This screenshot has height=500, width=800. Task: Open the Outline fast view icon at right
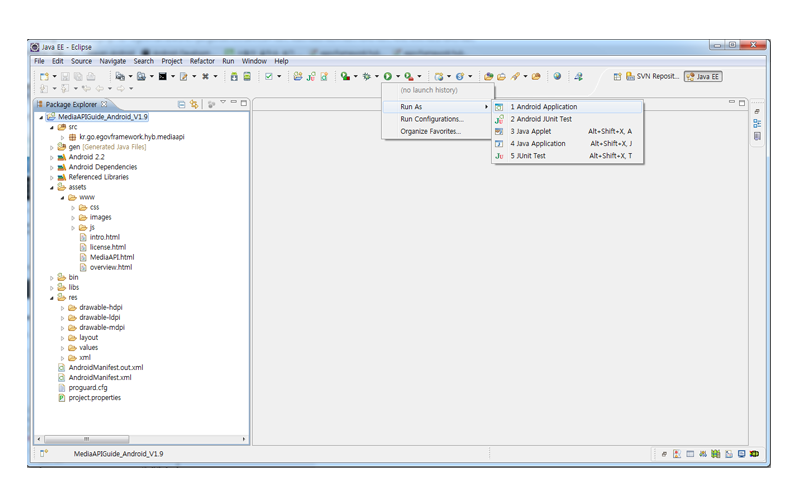[757, 123]
